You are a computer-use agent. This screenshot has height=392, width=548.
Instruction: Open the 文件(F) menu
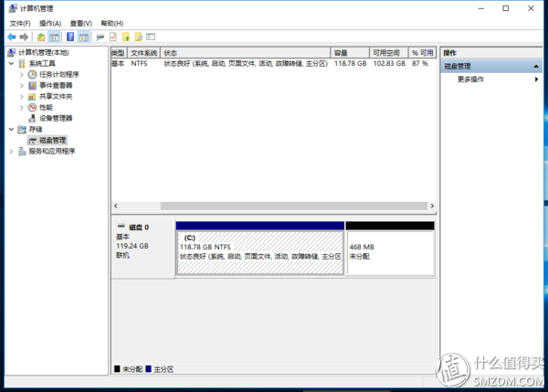point(20,24)
